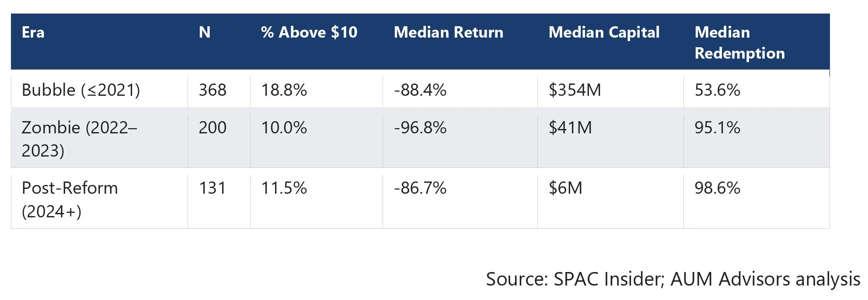Select the $41M median capital cell

(x=570, y=128)
